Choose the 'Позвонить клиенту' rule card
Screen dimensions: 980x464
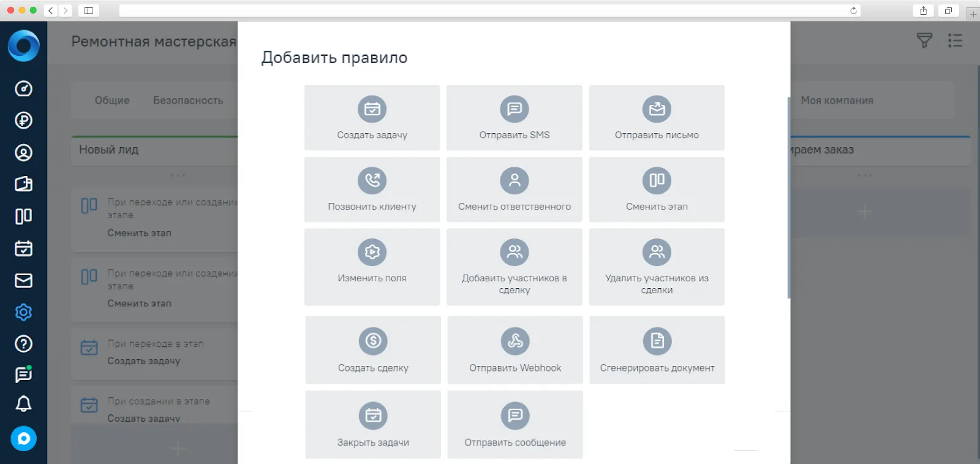(x=372, y=189)
